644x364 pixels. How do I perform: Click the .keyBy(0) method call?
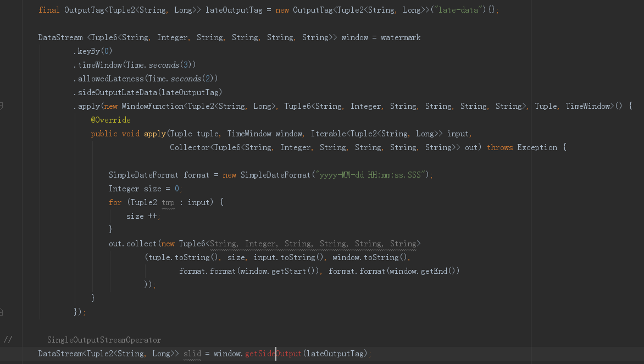click(x=92, y=51)
